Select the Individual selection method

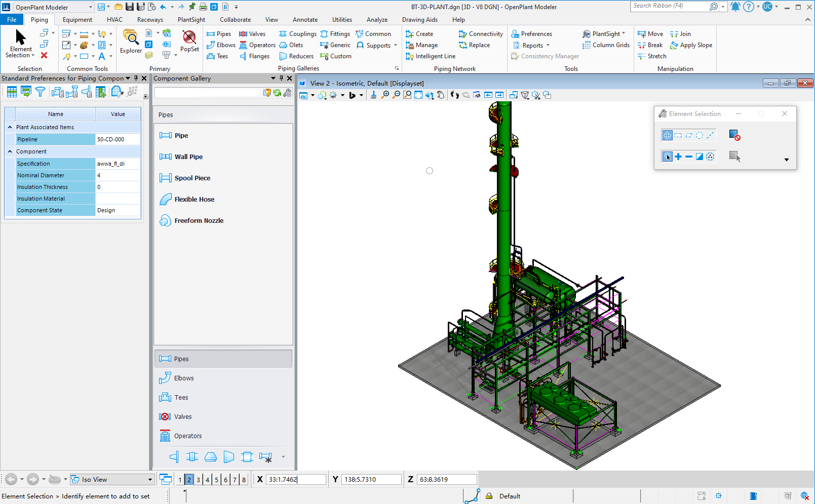(x=667, y=135)
